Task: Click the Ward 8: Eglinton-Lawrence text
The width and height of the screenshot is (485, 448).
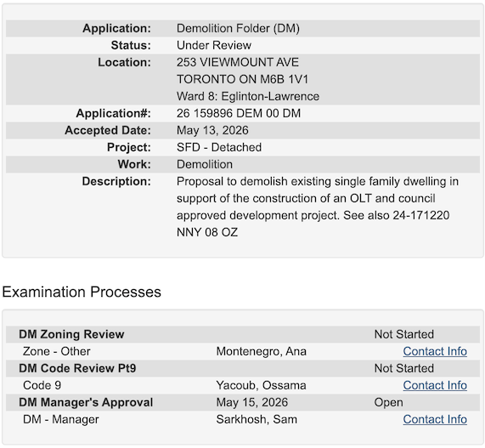Action: click(248, 96)
